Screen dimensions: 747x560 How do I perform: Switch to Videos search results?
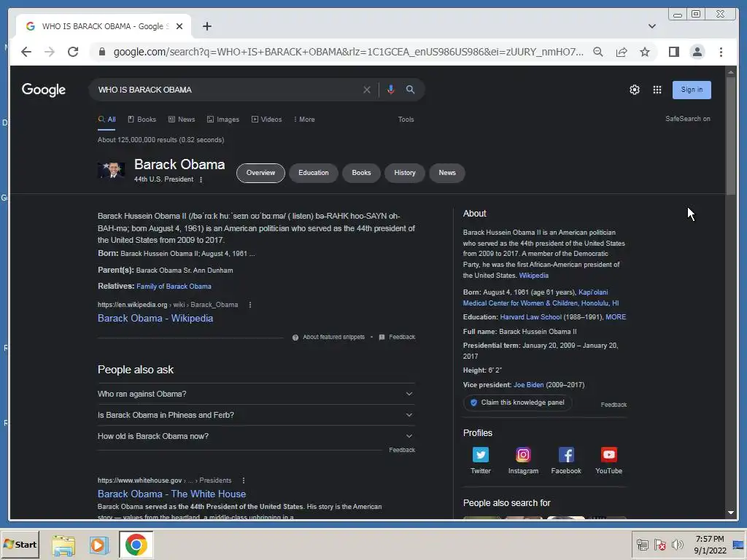(x=267, y=120)
